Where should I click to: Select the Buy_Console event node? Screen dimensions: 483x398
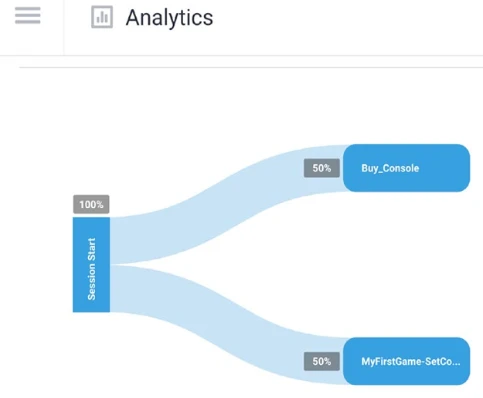point(406,168)
